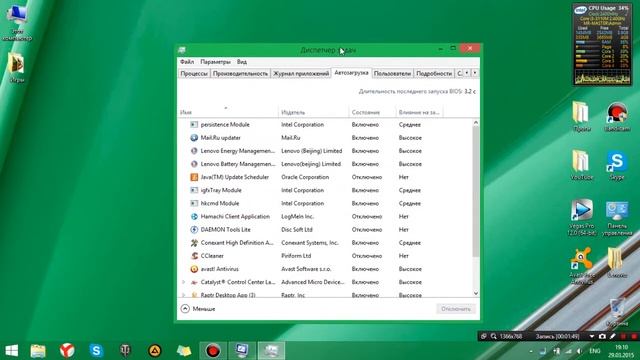Viewport: 640px width, 360px height.
Task: Show tabs to the left with arrow
Action: tap(467, 73)
